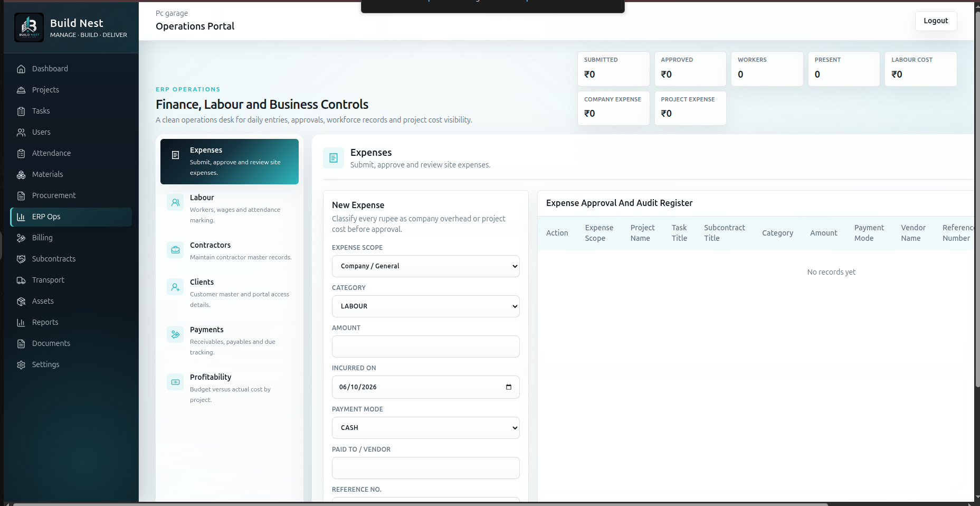Click the ERP Ops chart icon
The height and width of the screenshot is (506, 980).
[21, 217]
